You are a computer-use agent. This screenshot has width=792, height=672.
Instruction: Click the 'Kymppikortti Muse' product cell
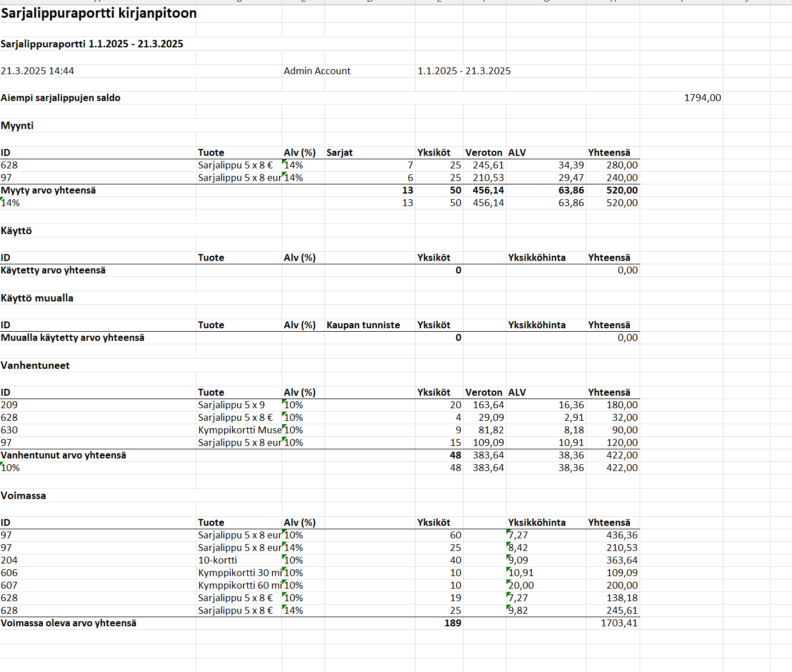pyautogui.click(x=240, y=430)
